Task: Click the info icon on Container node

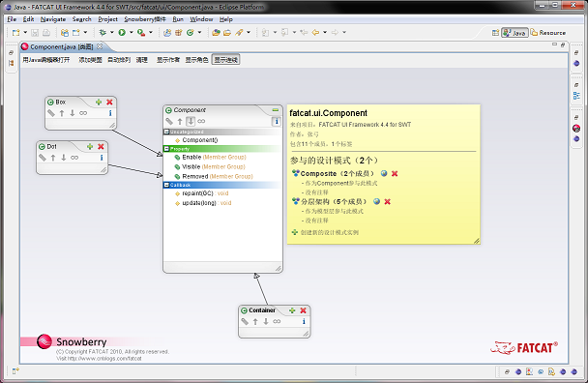Action: coord(304,321)
